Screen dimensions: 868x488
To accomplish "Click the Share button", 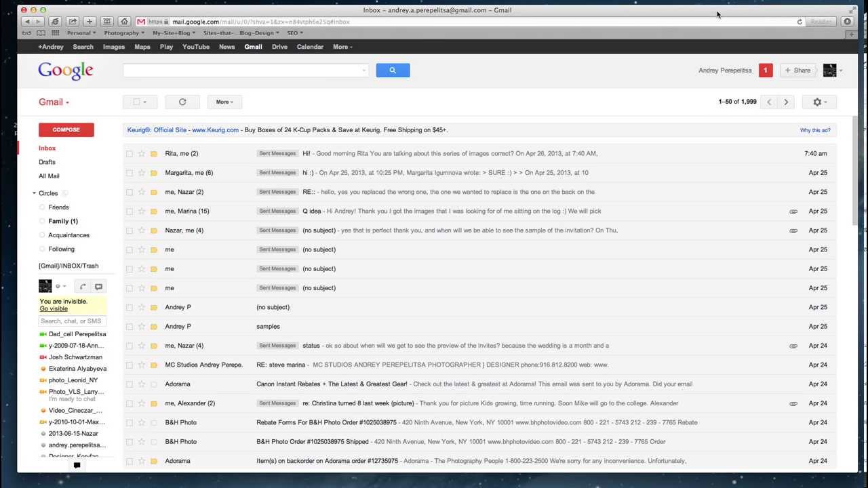I will click(797, 70).
